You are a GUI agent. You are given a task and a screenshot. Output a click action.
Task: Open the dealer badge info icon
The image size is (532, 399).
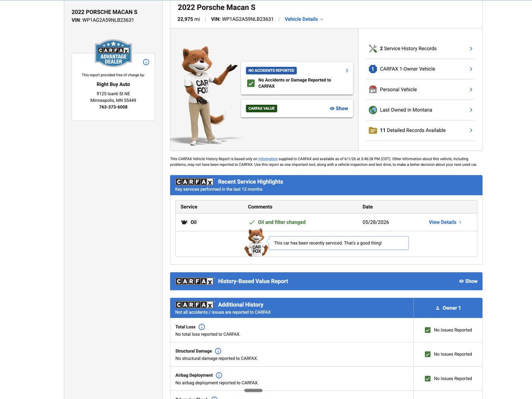tap(146, 62)
